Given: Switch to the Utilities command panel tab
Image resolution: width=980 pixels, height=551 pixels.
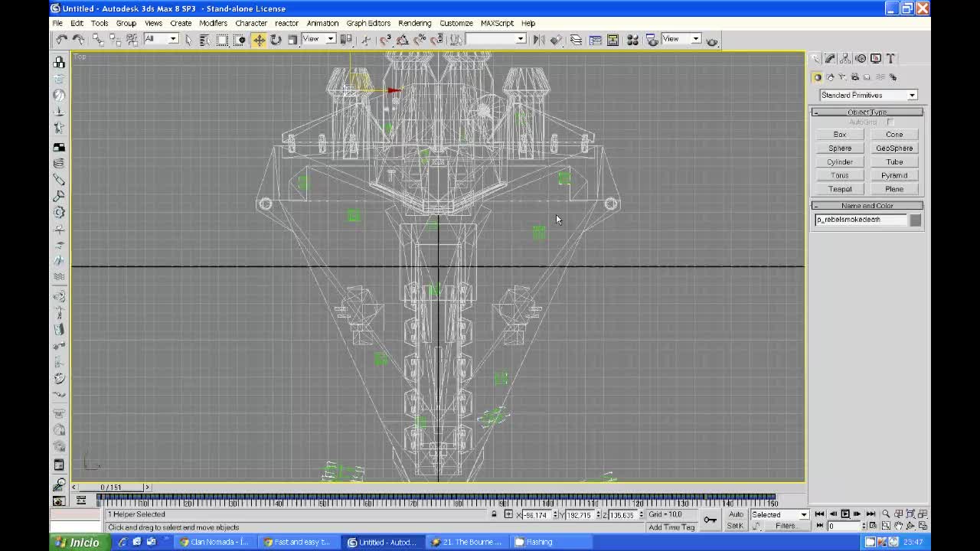Looking at the screenshot, I should tap(890, 59).
